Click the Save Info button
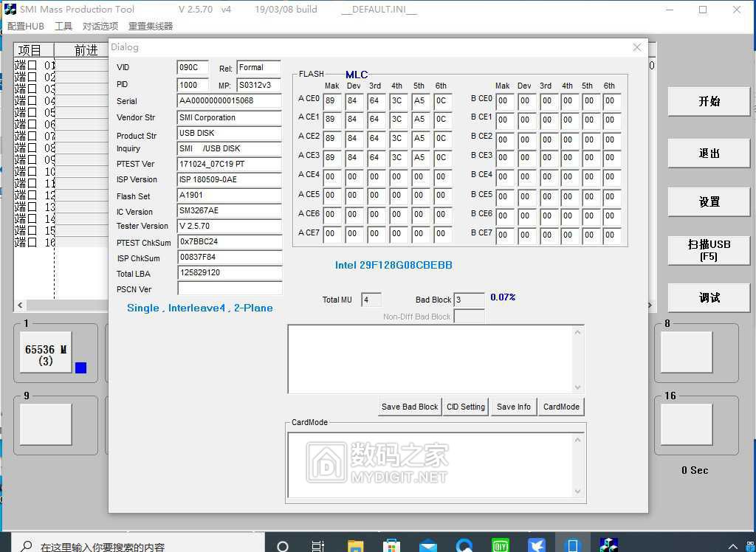This screenshot has height=552, width=756. pos(514,407)
